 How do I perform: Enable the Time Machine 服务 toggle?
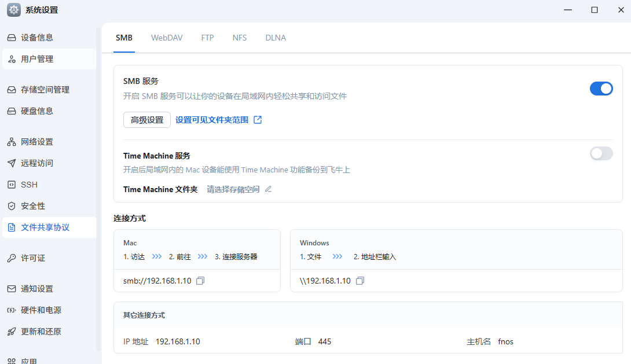pos(601,153)
